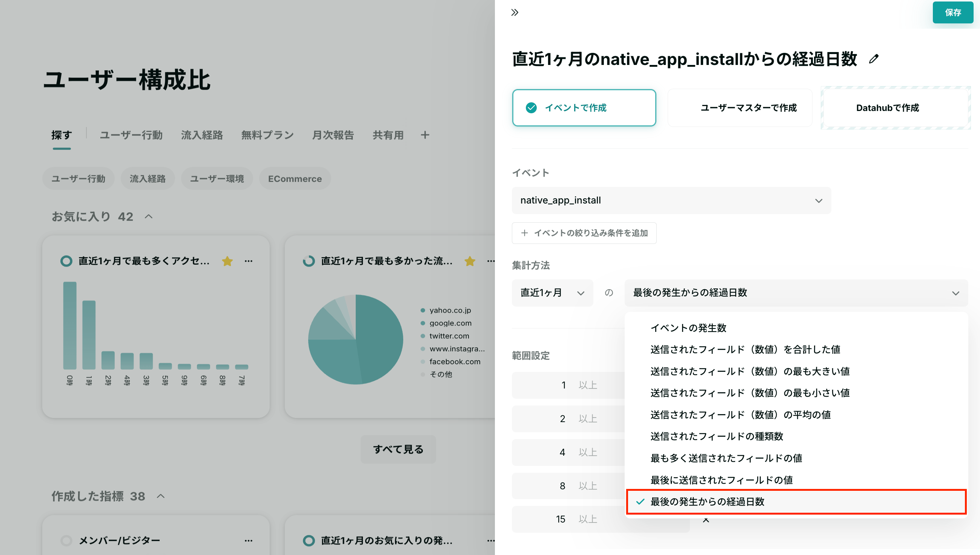Switch to 流入経路 tab
This screenshot has height=555, width=980.
(x=202, y=135)
